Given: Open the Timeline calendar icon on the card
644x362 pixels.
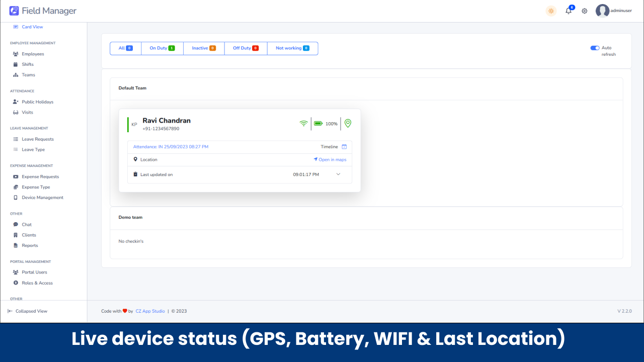Looking at the screenshot, I should click(344, 146).
